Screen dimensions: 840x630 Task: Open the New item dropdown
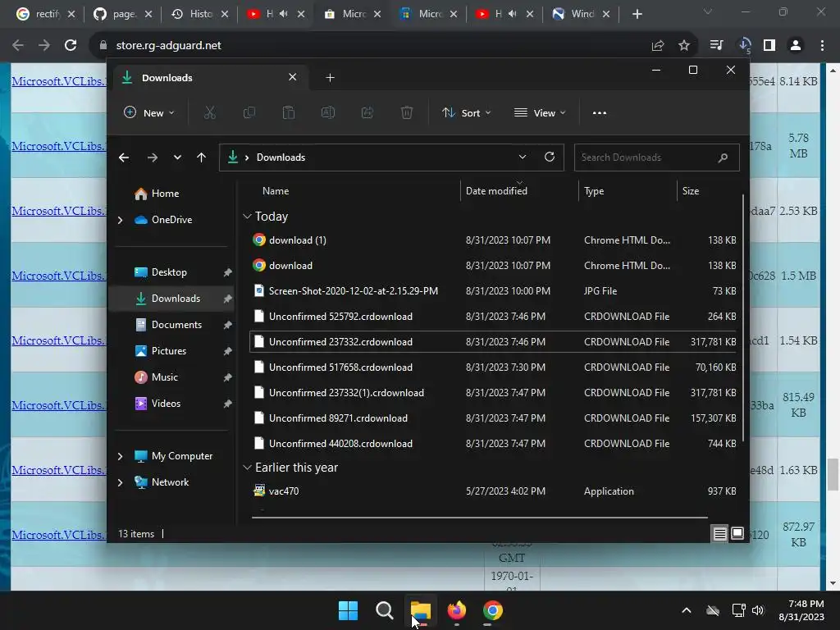(149, 112)
